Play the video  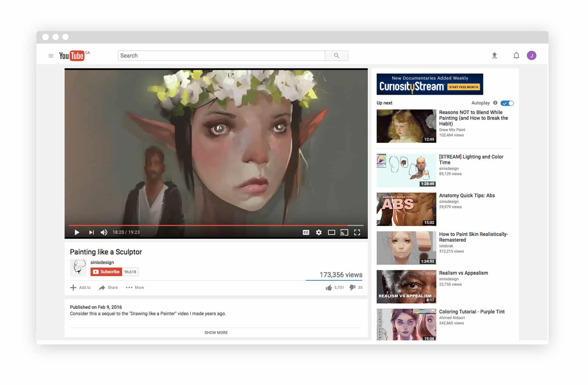(77, 232)
